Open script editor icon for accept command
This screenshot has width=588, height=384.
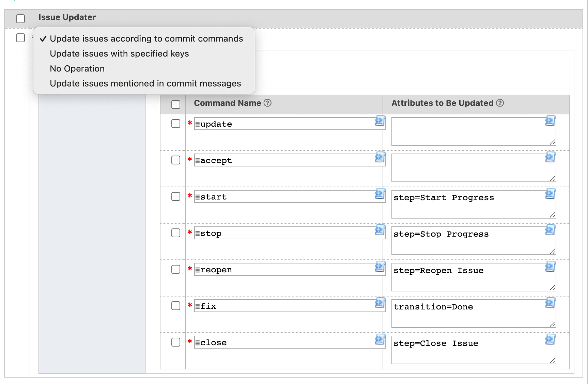tap(380, 157)
